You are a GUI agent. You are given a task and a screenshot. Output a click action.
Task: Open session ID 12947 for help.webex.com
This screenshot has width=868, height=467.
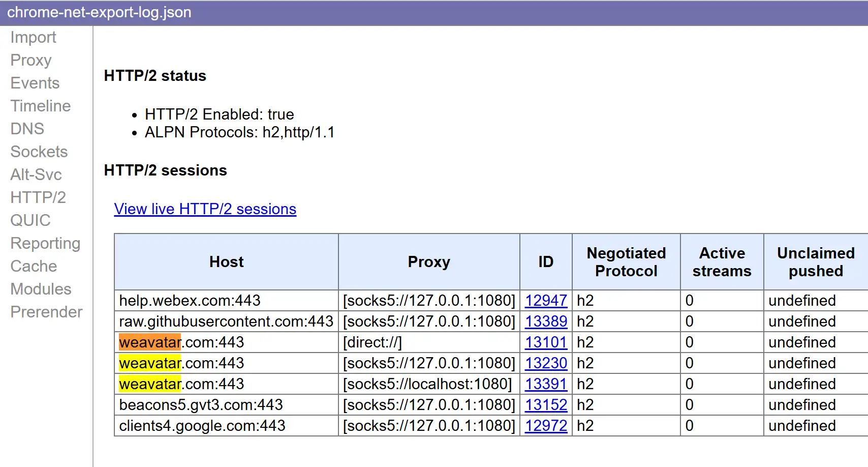(546, 301)
